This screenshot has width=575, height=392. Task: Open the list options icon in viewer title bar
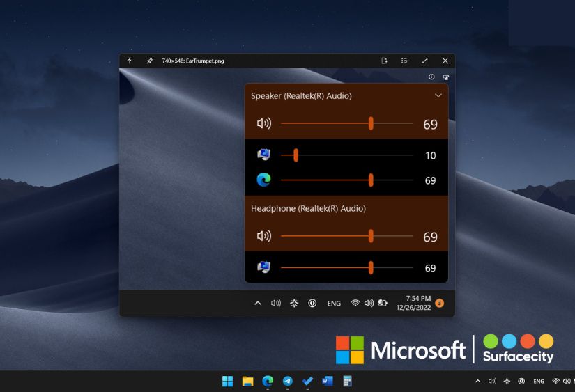(x=404, y=61)
